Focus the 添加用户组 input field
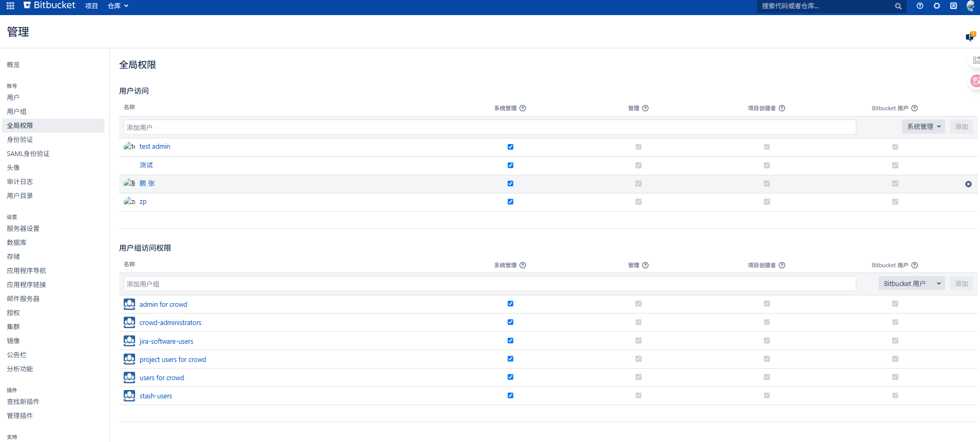 pos(489,284)
